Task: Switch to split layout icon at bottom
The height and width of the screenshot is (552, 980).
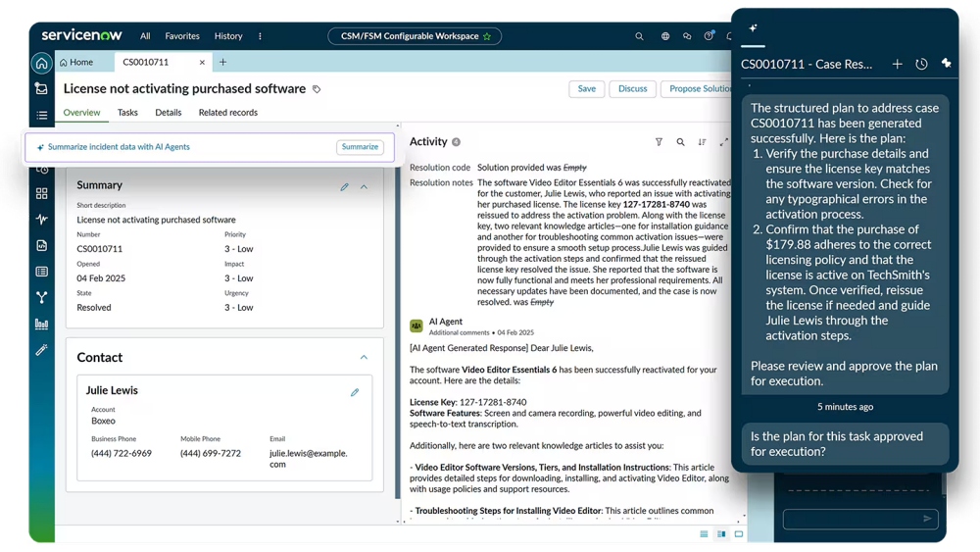Action: [721, 534]
